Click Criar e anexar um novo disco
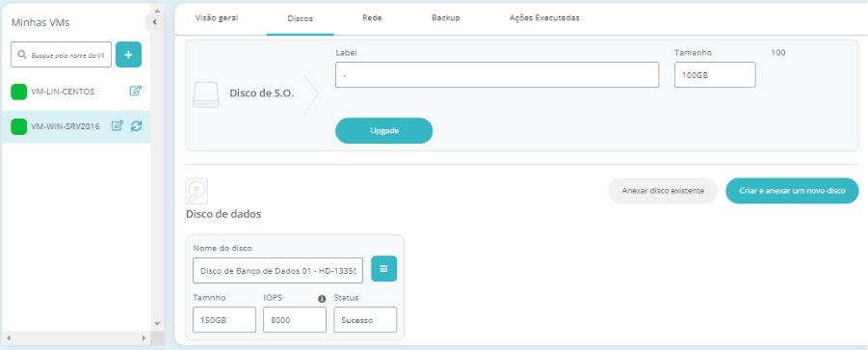 (x=792, y=191)
